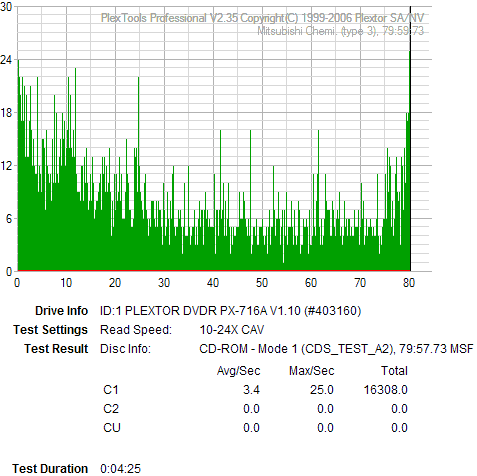Click the C1 row label
Screen dimensions: 477x476
point(111,390)
